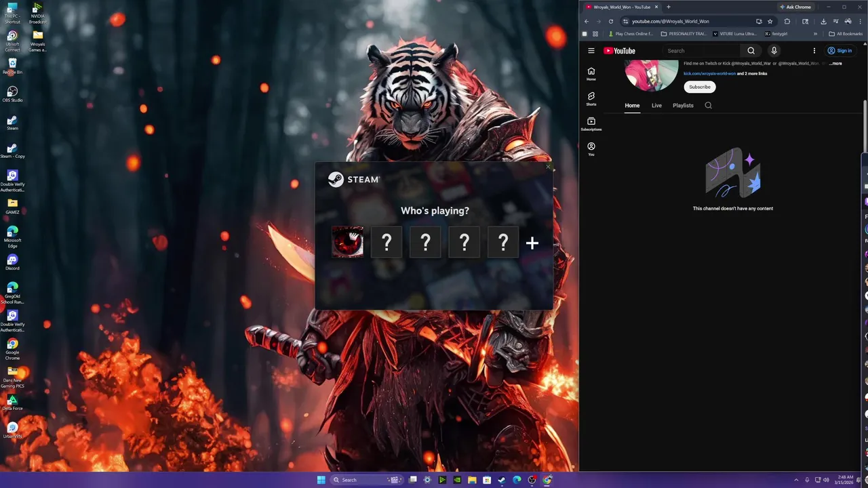Image resolution: width=868 pixels, height=488 pixels.
Task: Click the YouTube search field
Action: tap(702, 51)
